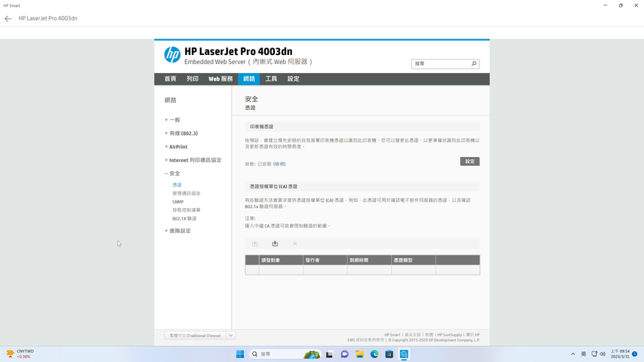Click the volume tray icon
This screenshot has width=644, height=362.
[x=602, y=354]
